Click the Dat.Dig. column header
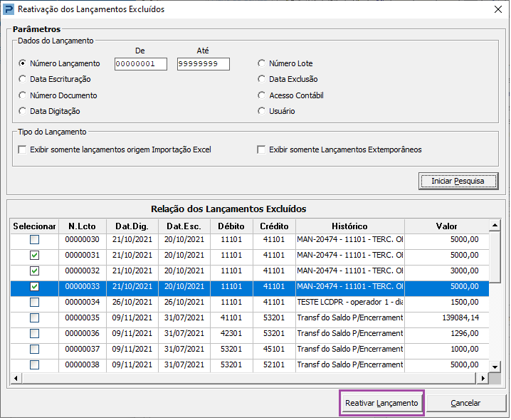Viewport: 511px width, 420px height. point(132,226)
